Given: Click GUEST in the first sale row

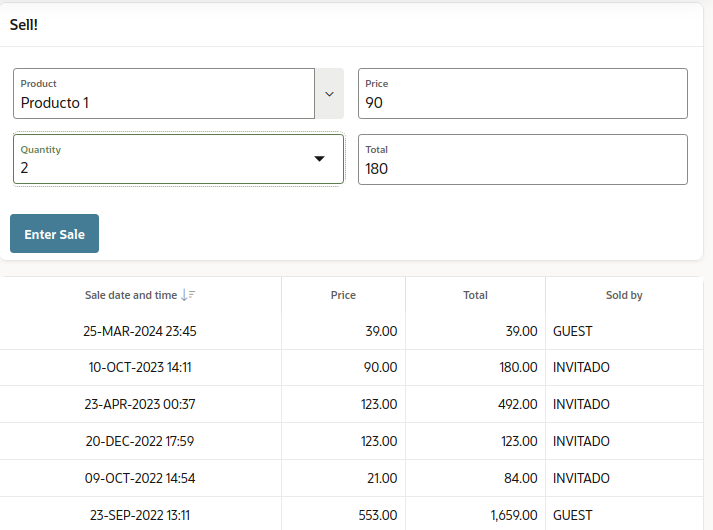Looking at the screenshot, I should pos(573,331).
